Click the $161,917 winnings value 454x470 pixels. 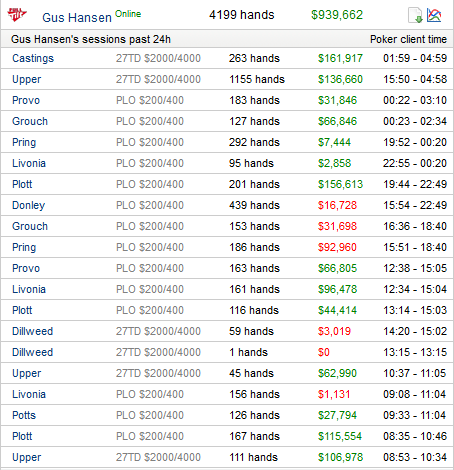click(340, 58)
